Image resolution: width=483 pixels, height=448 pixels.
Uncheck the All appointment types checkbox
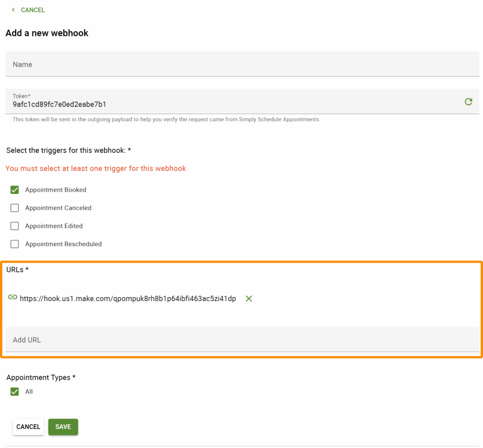click(x=15, y=391)
